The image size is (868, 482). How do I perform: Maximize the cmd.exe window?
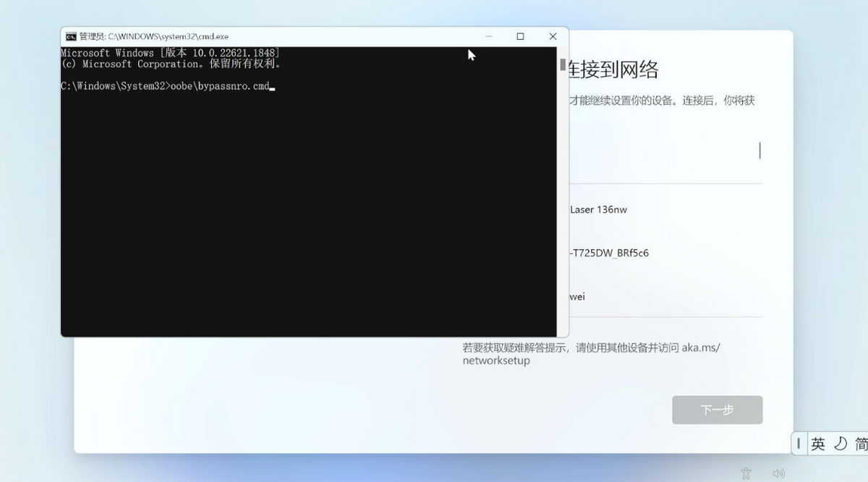pos(520,36)
